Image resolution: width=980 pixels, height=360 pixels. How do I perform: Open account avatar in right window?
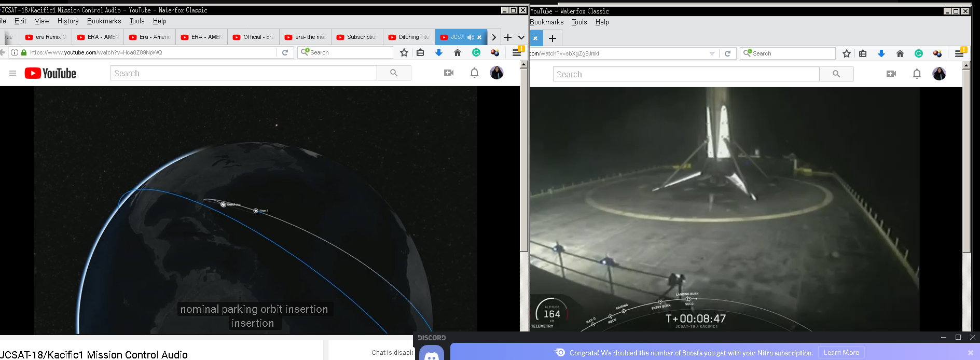point(939,74)
